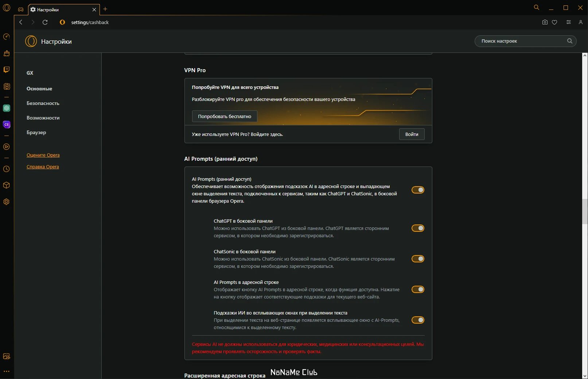Click the red AI services warning text
The width and height of the screenshot is (588, 379).
click(308, 348)
